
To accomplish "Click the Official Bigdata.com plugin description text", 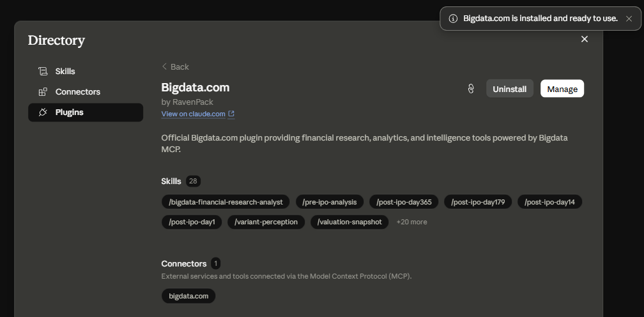I will point(365,143).
